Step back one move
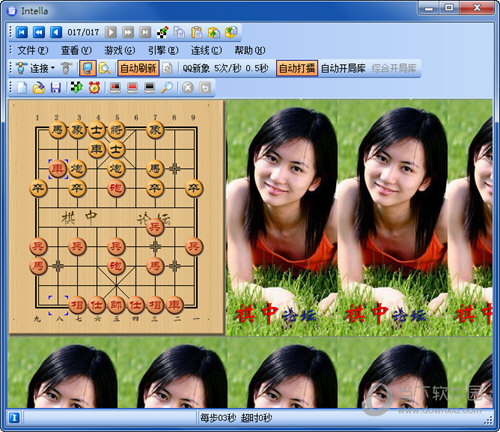This screenshot has width=500, height=432. (56, 32)
